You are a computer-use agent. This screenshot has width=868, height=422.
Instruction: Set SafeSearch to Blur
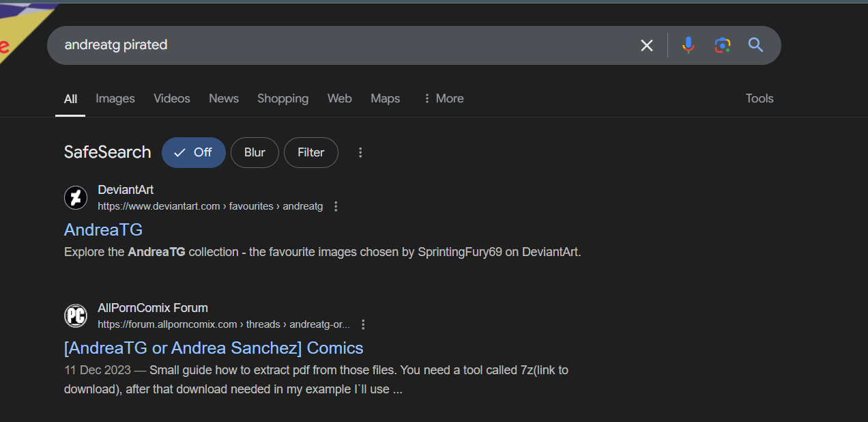click(255, 152)
